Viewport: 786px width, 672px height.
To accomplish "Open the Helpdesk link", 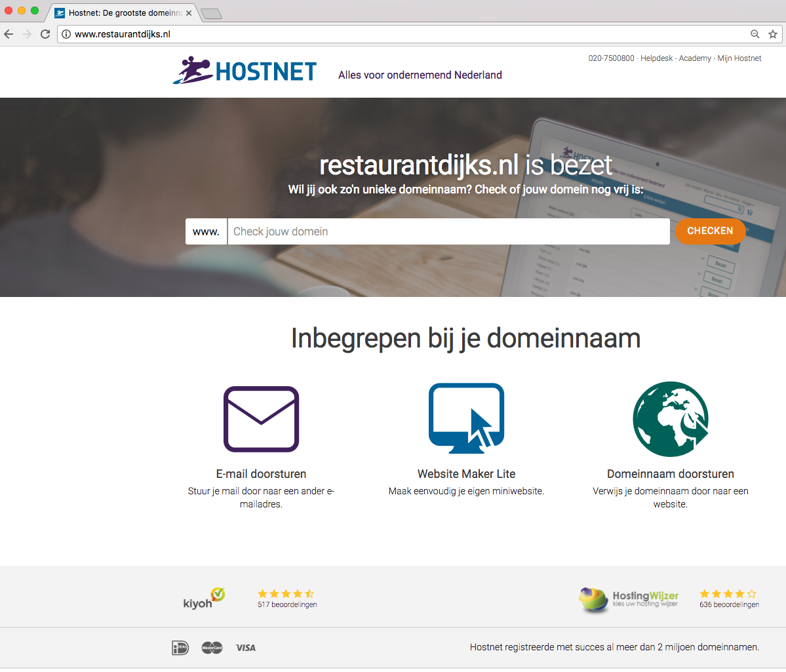I will [x=657, y=58].
